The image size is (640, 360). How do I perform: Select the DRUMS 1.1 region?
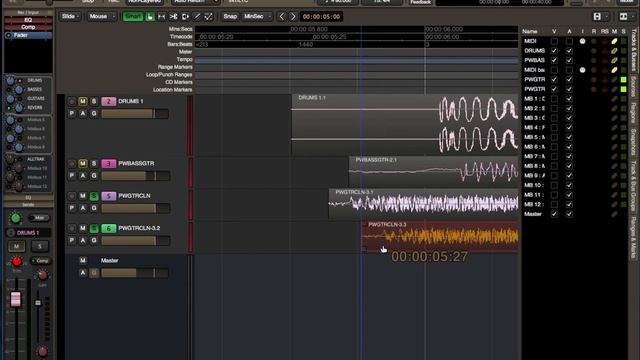pos(405,124)
